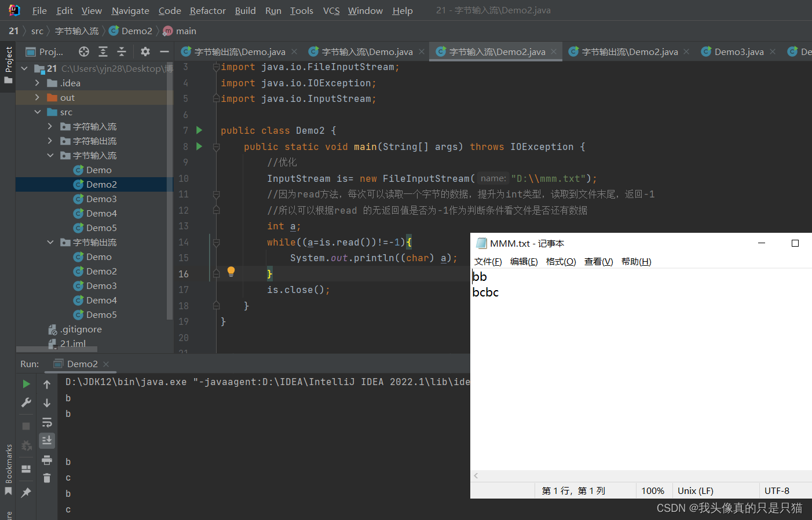
Task: Close the Demo3.java editor tab
Action: click(x=773, y=52)
